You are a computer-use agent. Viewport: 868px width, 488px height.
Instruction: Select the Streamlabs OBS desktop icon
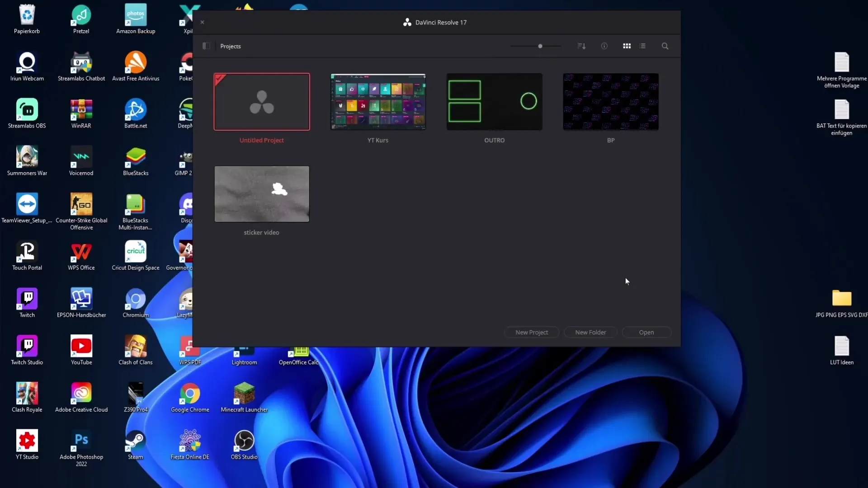point(27,114)
